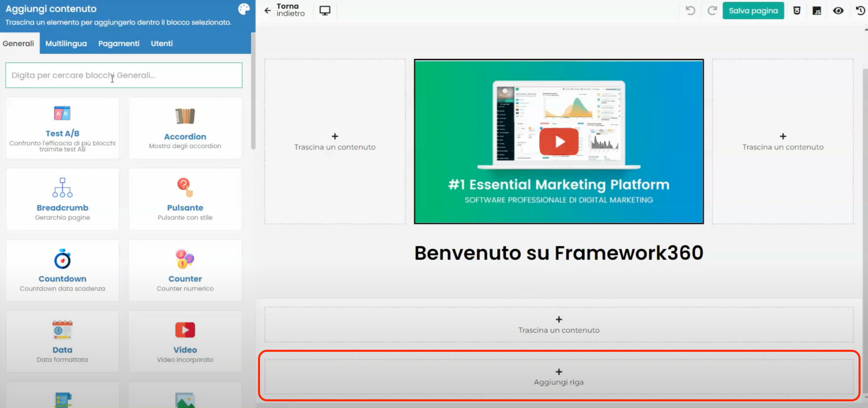Click plus icon in left empty column
This screenshot has width=868, height=408.
pyautogui.click(x=335, y=136)
